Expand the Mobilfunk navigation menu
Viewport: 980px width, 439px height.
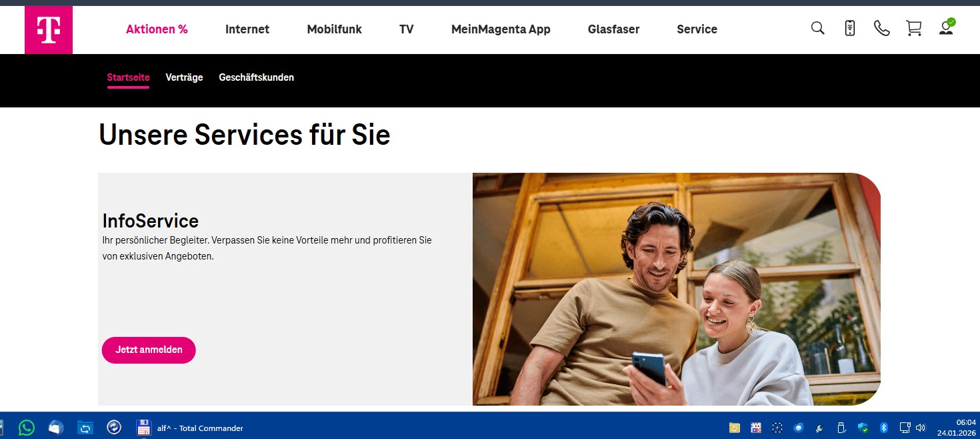(x=334, y=29)
